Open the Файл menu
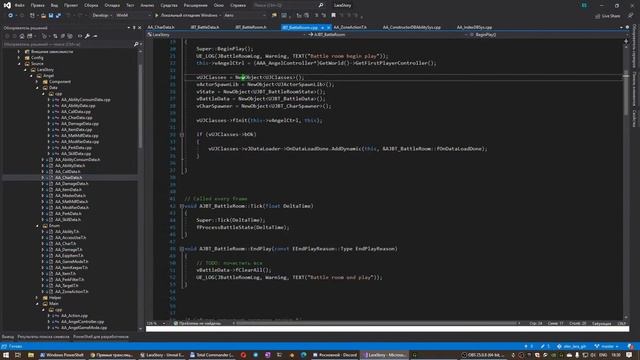The image size is (640, 360). pyautogui.click(x=19, y=5)
